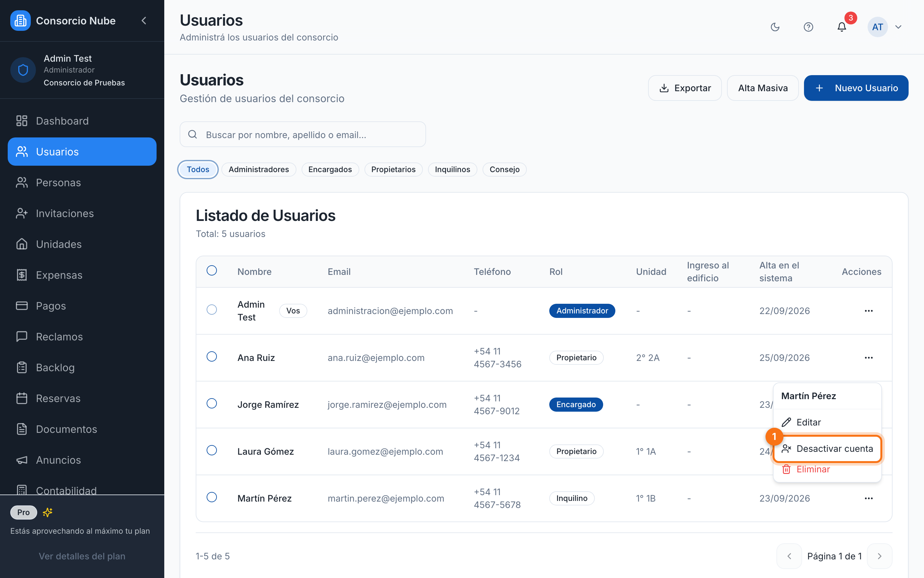
Task: Select the Ana Ruiz row checkbox
Action: [211, 357]
